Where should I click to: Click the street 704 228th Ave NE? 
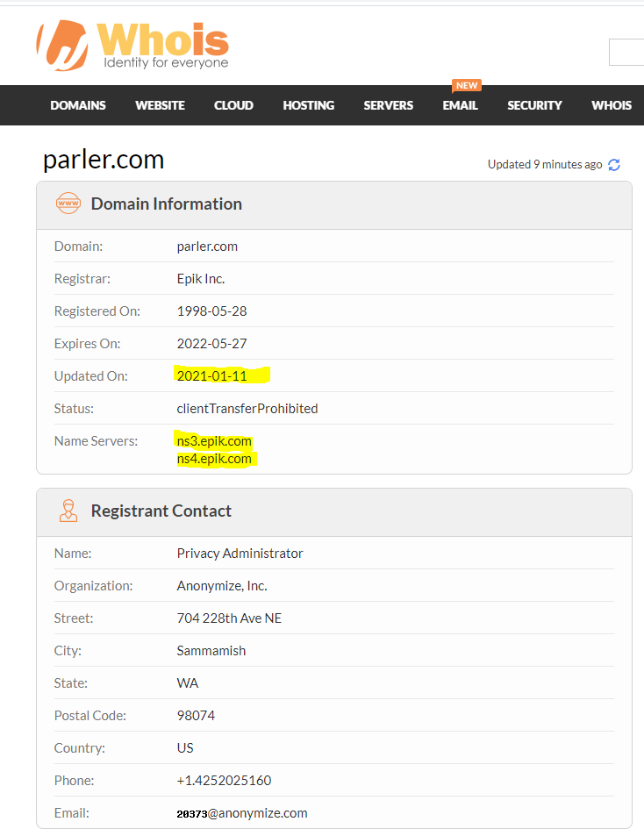[x=229, y=618]
